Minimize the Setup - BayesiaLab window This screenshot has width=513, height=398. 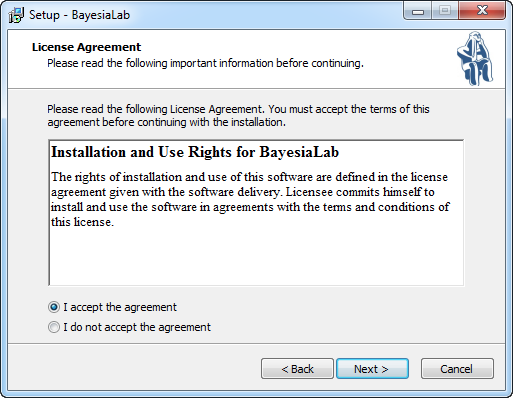coord(418,11)
